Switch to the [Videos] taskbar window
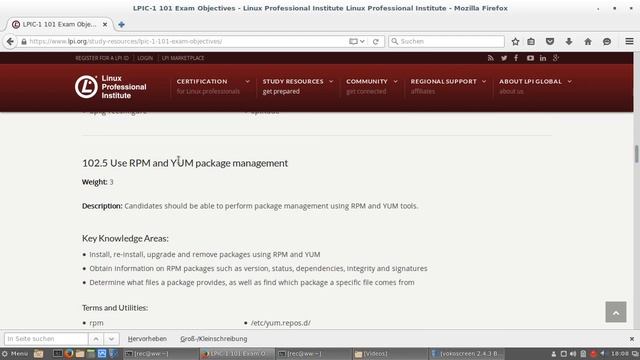This screenshot has height=360, width=640. 390,353
